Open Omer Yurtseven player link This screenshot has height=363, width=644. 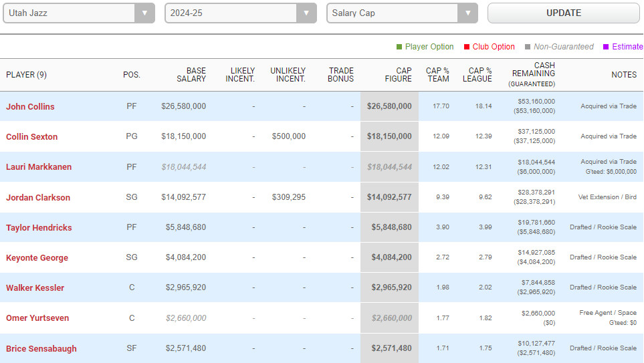click(37, 318)
